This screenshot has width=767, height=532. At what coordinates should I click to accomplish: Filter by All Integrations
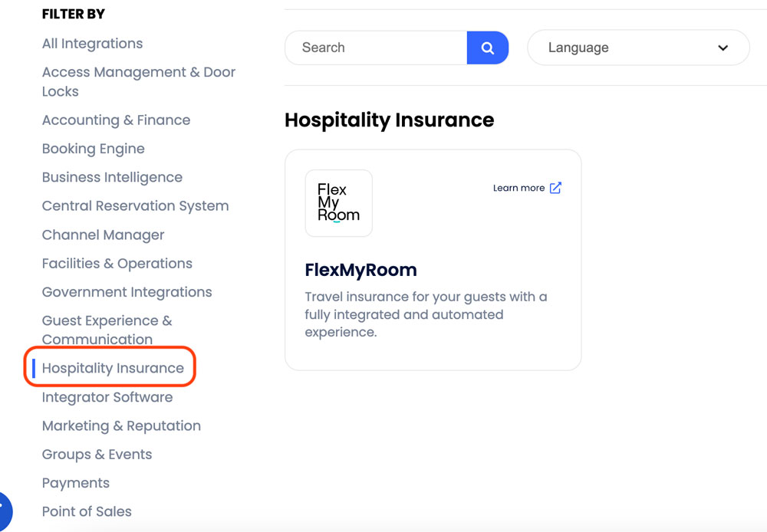(93, 44)
